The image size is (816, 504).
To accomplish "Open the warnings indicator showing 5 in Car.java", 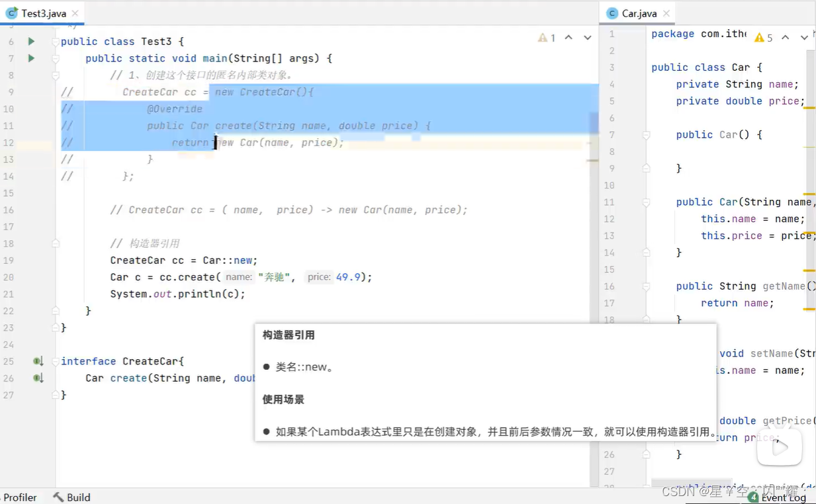I will click(x=760, y=38).
